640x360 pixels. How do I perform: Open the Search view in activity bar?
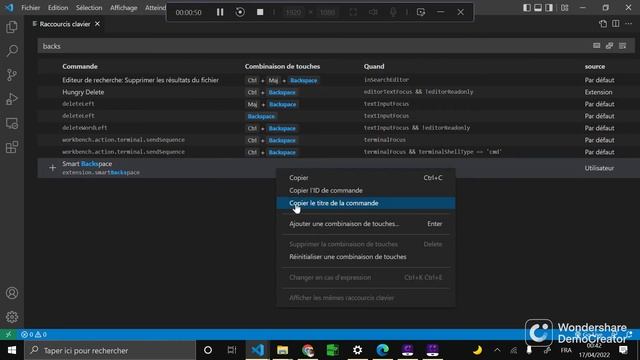(12, 51)
